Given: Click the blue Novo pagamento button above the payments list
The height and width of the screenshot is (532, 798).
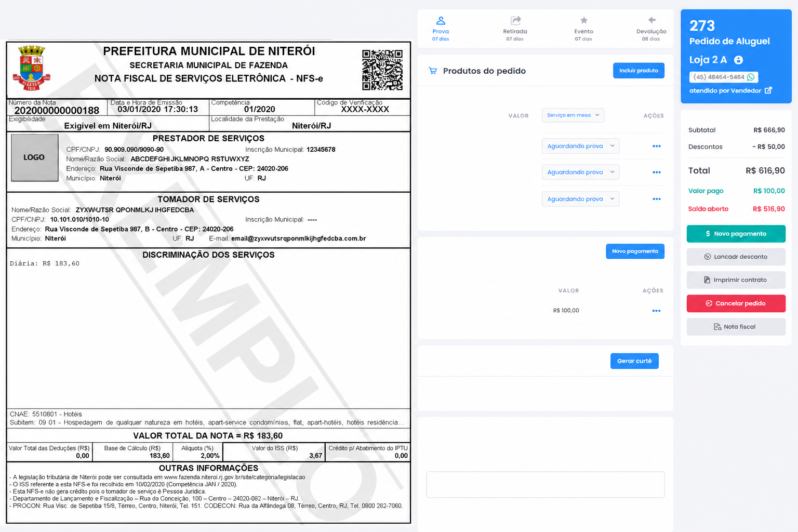Looking at the screenshot, I should tap(635, 251).
